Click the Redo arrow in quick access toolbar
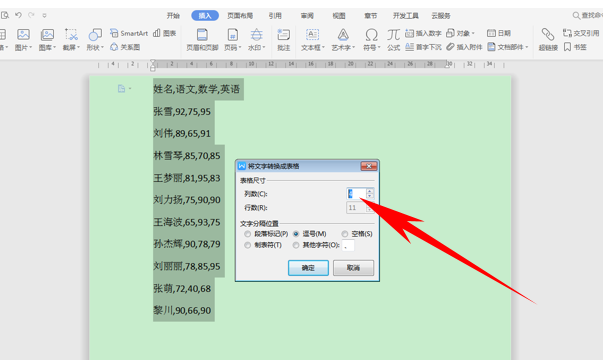This screenshot has width=607, height=360. click(x=31, y=15)
